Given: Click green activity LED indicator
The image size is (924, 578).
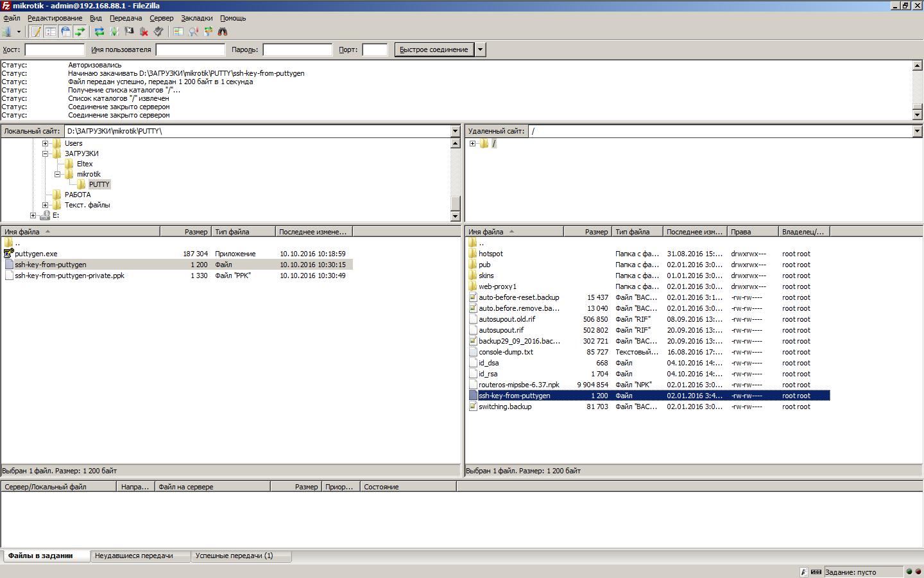Looking at the screenshot, I should 909,572.
